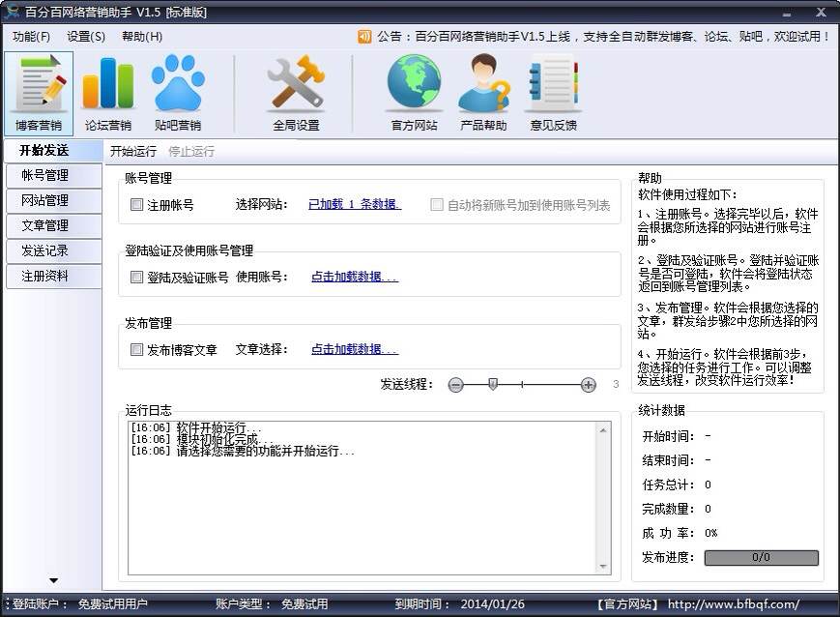Viewport: 840px width, 617px height.
Task: Close the application window
Action: [820, 13]
